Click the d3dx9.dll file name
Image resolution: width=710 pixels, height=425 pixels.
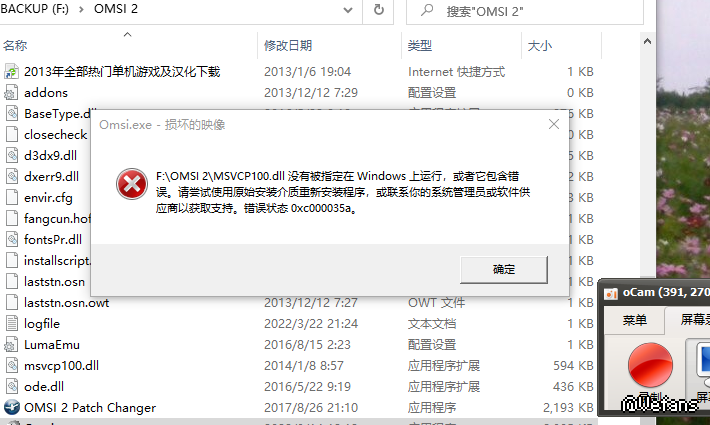click(x=50, y=155)
